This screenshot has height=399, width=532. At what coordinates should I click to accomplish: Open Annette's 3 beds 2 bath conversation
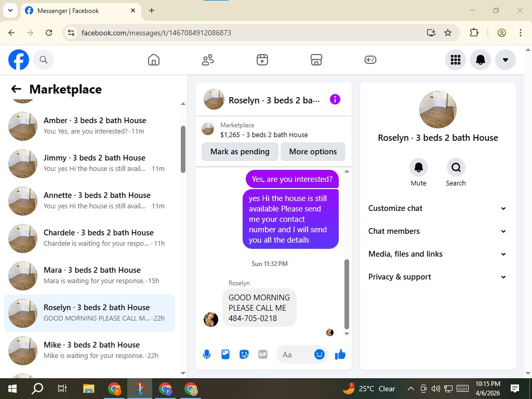click(x=89, y=201)
